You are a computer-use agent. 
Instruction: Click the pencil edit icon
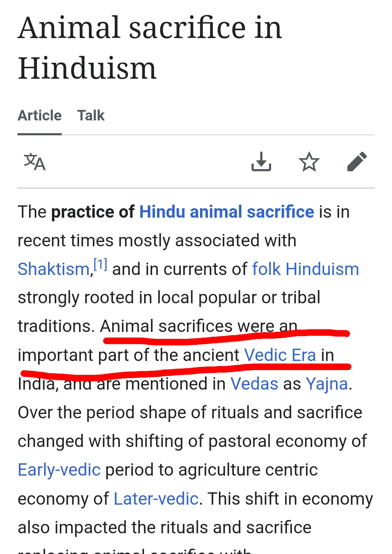[x=357, y=161]
